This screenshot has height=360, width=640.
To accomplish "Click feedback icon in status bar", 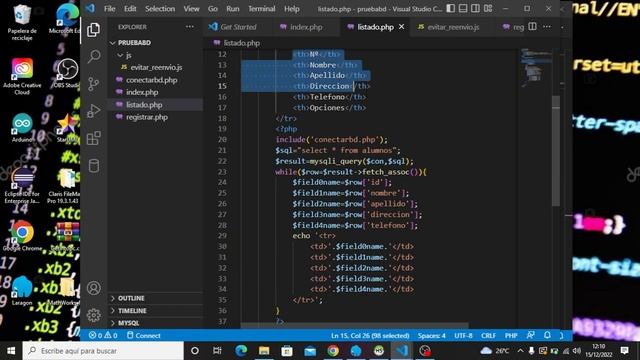I will coord(531,335).
